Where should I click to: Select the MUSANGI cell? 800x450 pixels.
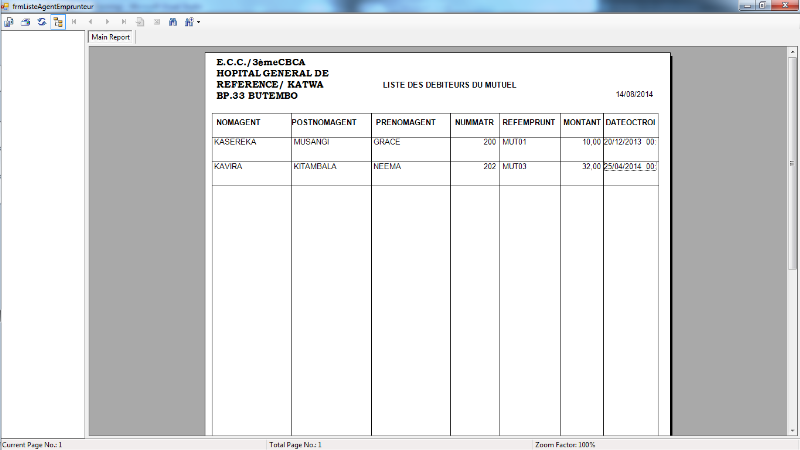tap(311, 142)
